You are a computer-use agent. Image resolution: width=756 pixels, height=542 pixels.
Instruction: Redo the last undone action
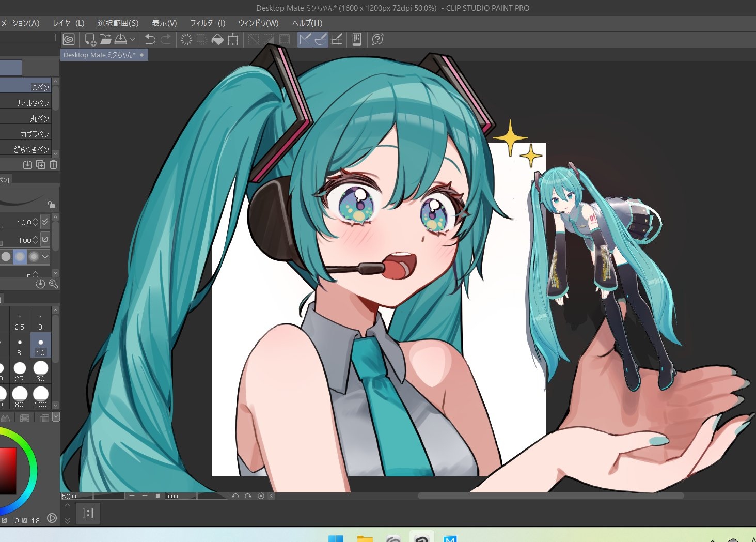(x=166, y=39)
